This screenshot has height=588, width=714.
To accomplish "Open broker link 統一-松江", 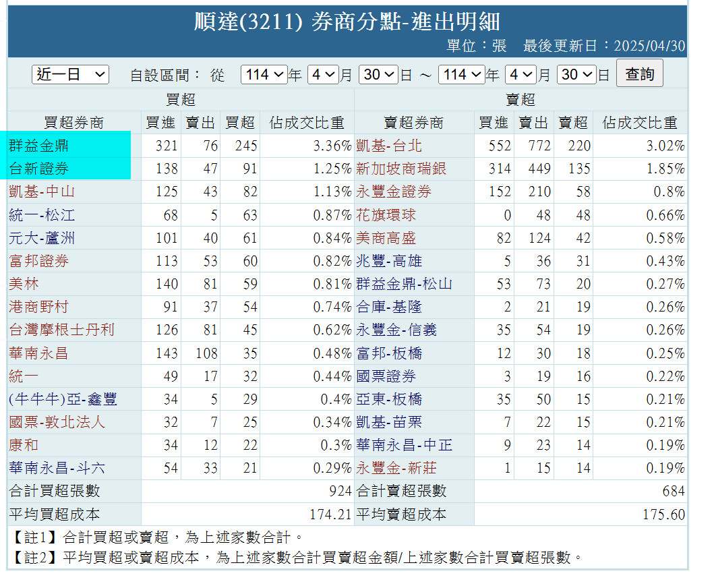I will coord(42,215).
